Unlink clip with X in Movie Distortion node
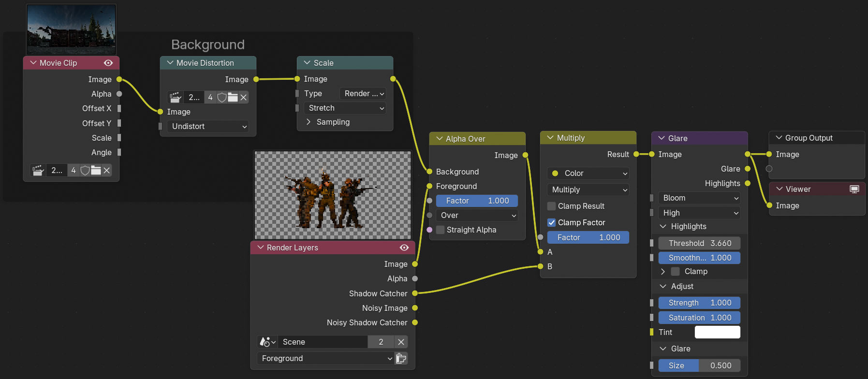 pyautogui.click(x=244, y=97)
